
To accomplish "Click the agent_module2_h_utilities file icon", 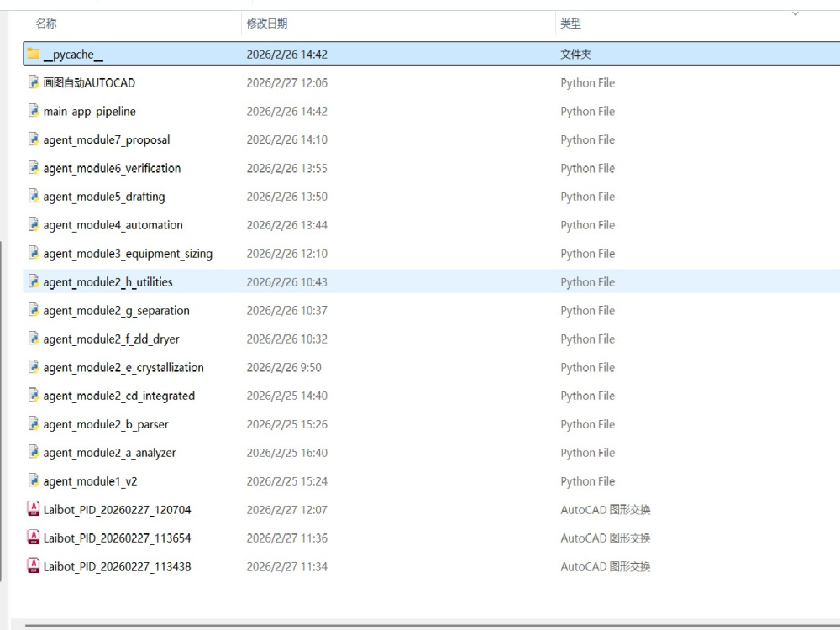I will click(x=34, y=281).
